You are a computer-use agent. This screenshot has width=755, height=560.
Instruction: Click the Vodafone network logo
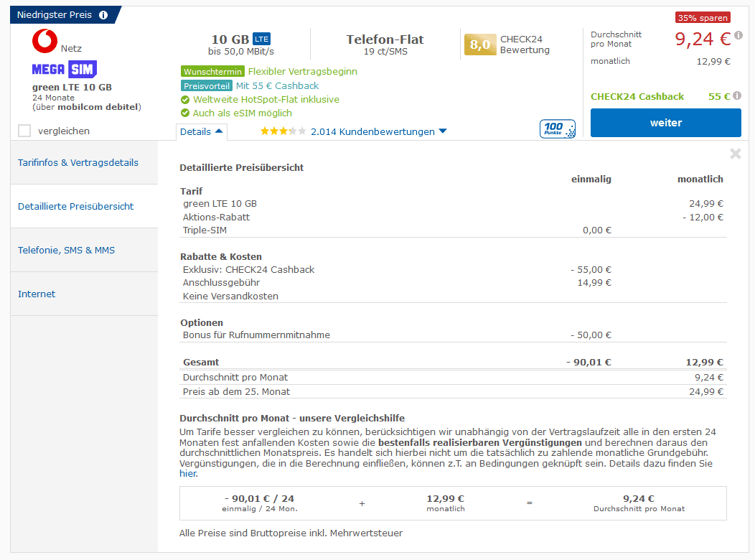click(x=44, y=42)
